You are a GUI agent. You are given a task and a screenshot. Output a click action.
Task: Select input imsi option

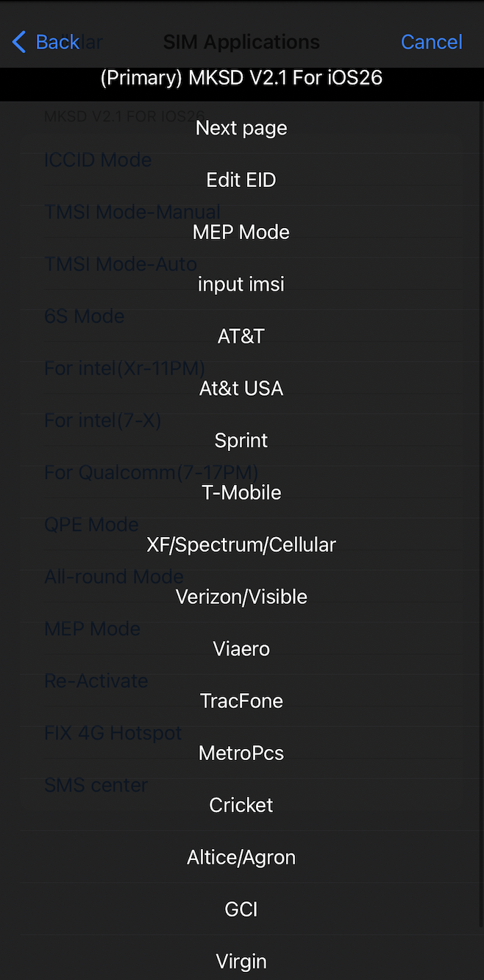pyautogui.click(x=241, y=285)
